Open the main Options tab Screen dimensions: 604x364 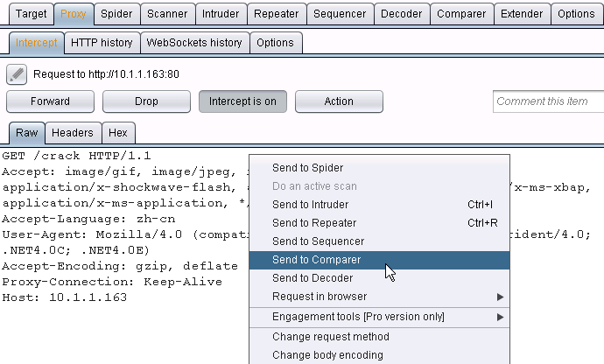click(576, 14)
